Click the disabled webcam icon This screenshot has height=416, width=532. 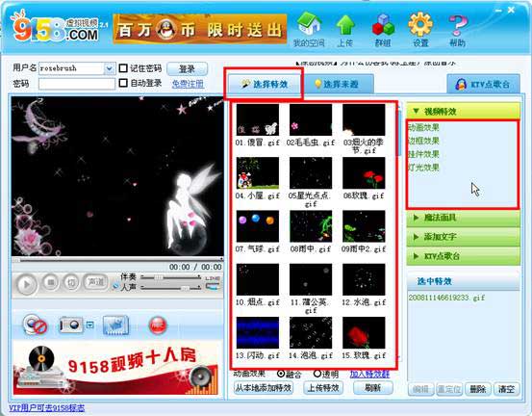point(35,325)
